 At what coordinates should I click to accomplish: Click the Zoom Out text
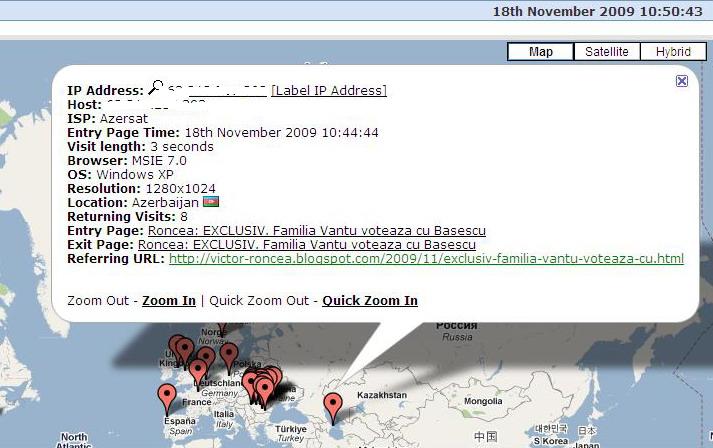point(98,301)
